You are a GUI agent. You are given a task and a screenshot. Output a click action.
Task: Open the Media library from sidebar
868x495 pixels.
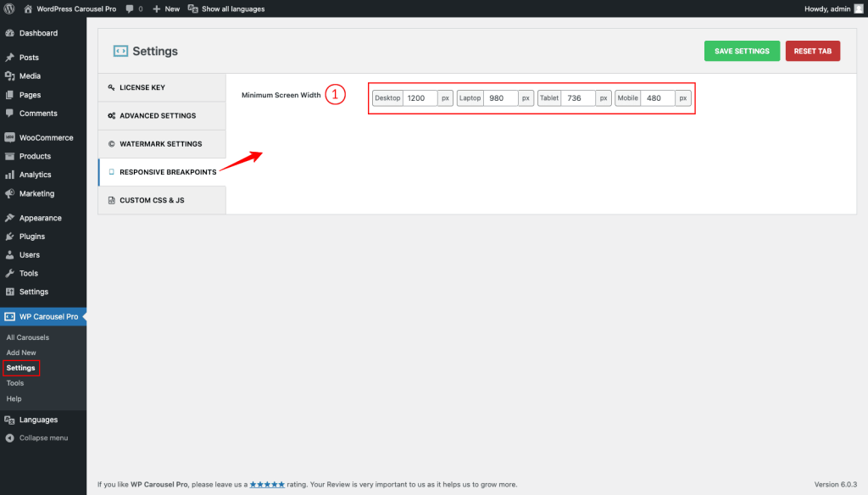[32, 75]
